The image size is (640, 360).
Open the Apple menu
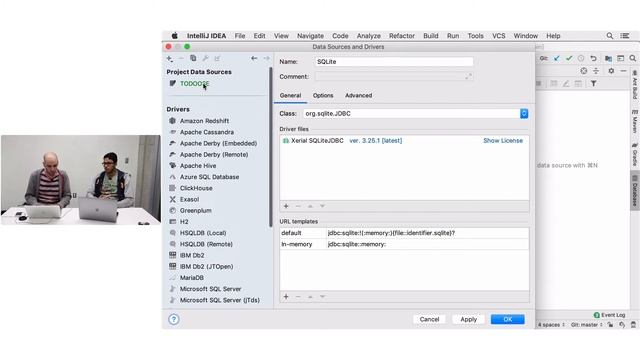pos(175,36)
